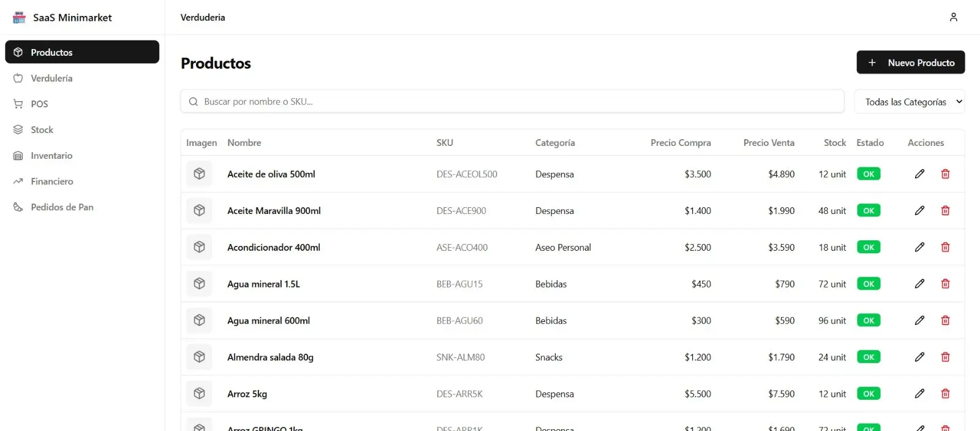Screen dimensions: 980x431
Task: Open the Todas las Categorías dropdown
Action: (910, 102)
